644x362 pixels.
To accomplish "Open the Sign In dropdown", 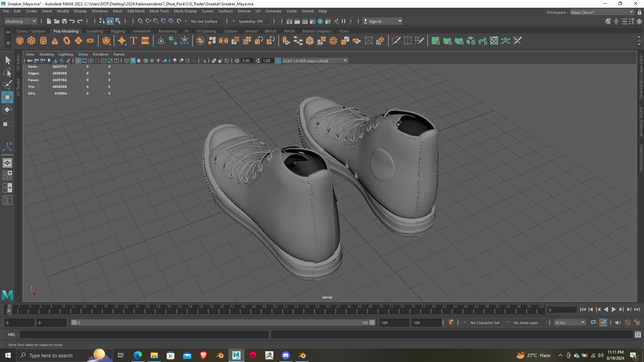I will click(383, 21).
